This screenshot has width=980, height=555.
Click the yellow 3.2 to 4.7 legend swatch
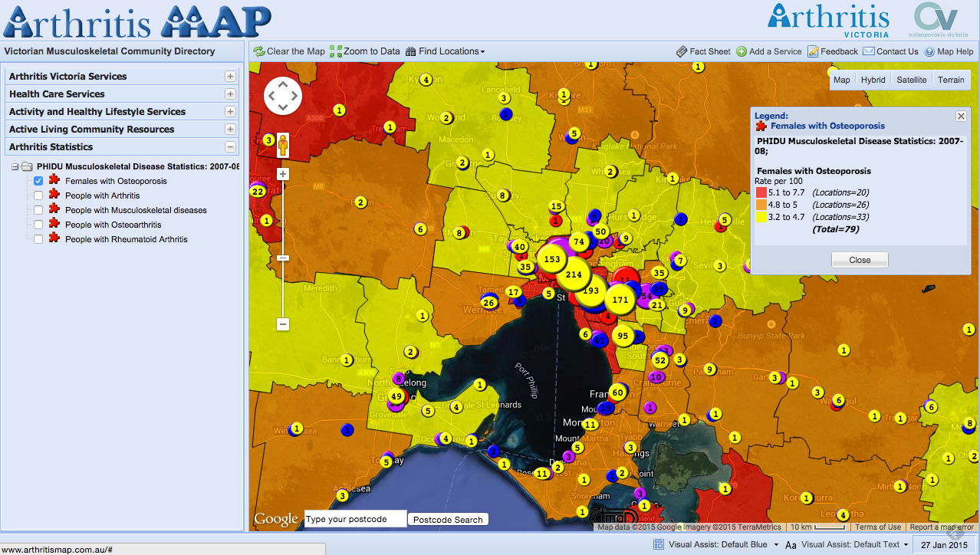[761, 217]
